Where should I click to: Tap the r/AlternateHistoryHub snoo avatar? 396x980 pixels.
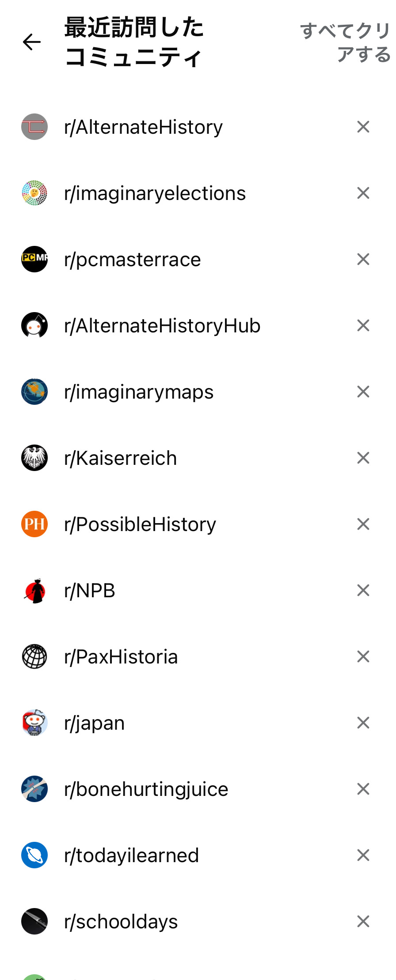tap(34, 326)
